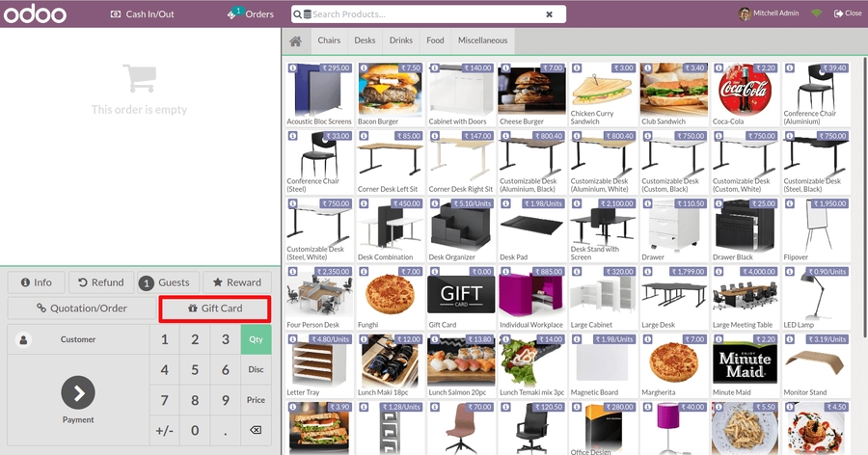Add Coca-Cola to the order
The height and width of the screenshot is (455, 868).
pos(745,94)
